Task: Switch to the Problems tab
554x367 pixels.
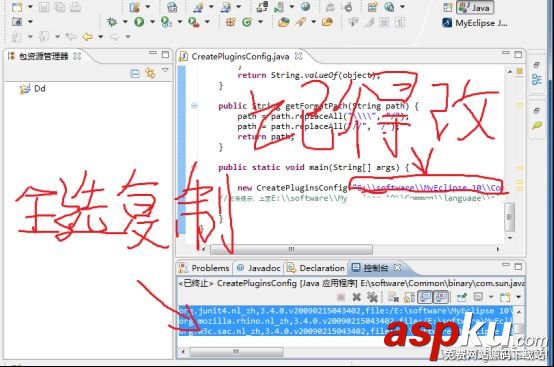Action: (x=204, y=268)
